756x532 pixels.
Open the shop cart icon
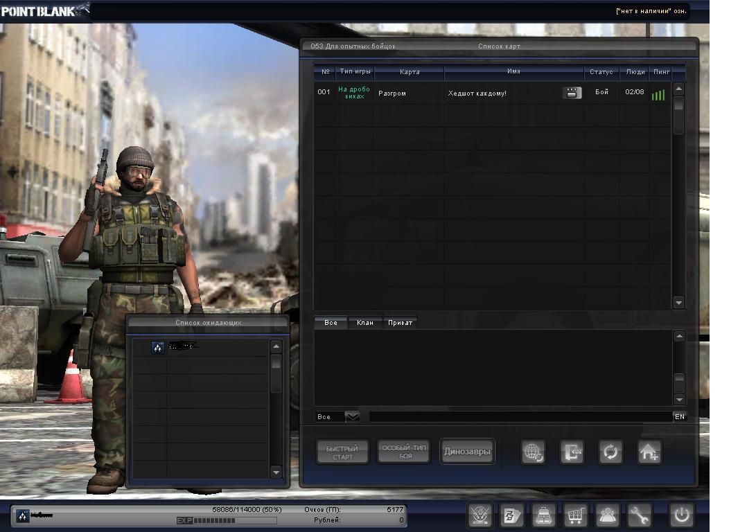point(575,515)
